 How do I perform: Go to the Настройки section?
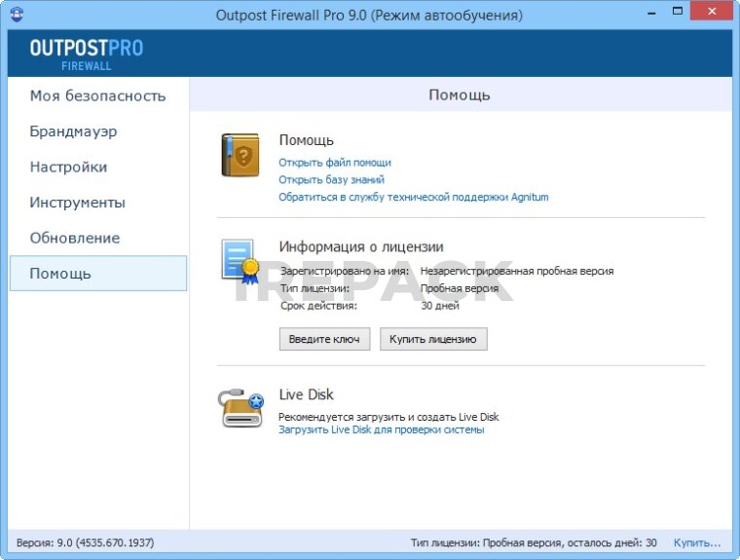pos(68,167)
